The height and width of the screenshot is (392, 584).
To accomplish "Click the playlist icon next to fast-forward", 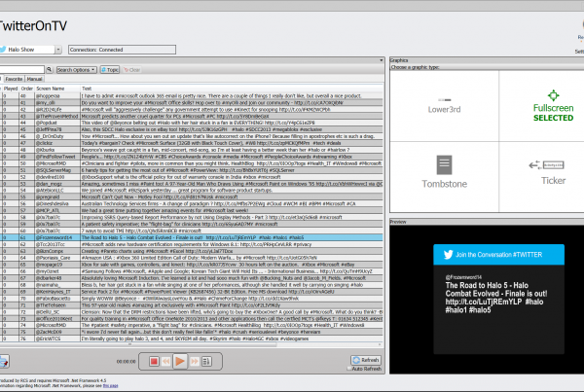I will point(206,361).
